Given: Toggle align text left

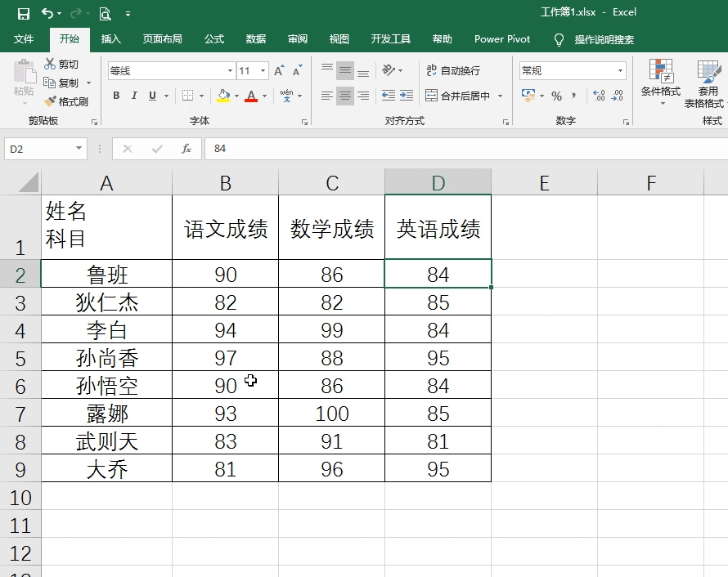Looking at the screenshot, I should [x=327, y=96].
